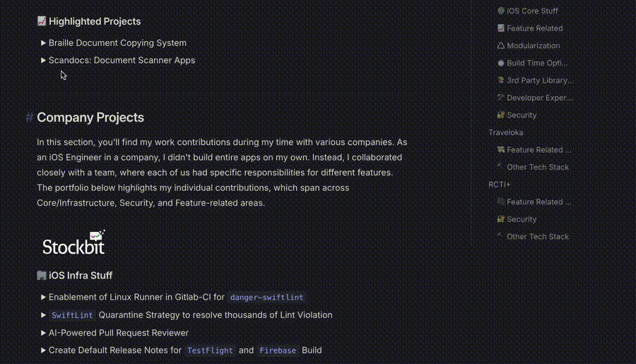The width and height of the screenshot is (636, 364).
Task: Click the hash anchor beside Company Projects
Action: (30, 118)
